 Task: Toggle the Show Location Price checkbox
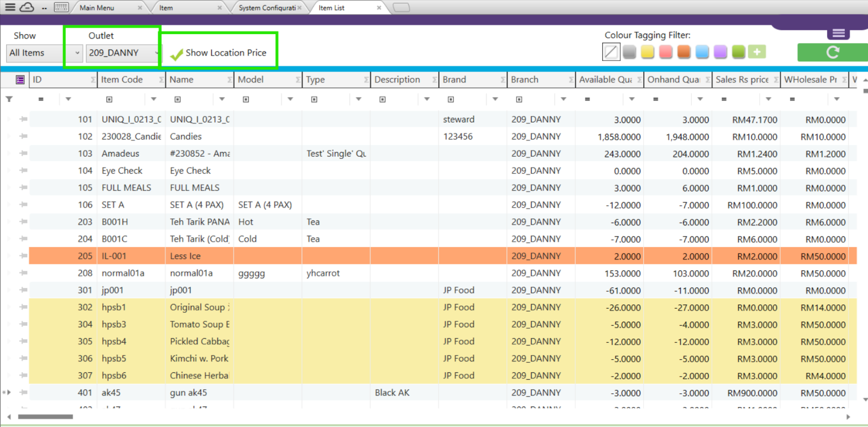pyautogui.click(x=177, y=54)
